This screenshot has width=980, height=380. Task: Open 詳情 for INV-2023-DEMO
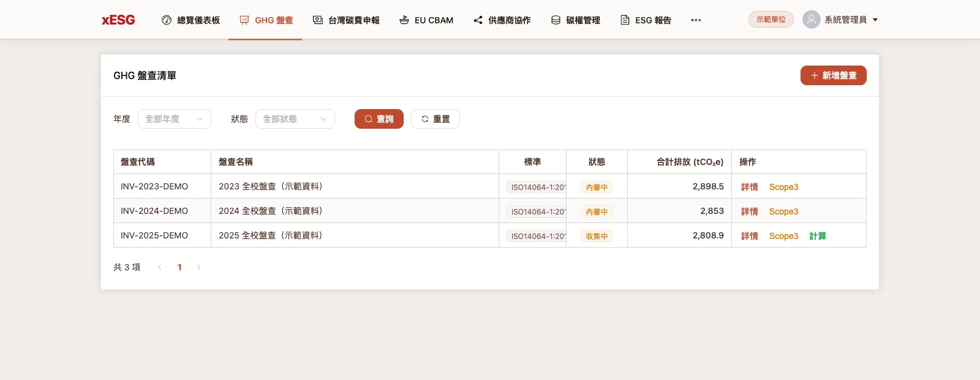click(x=750, y=187)
